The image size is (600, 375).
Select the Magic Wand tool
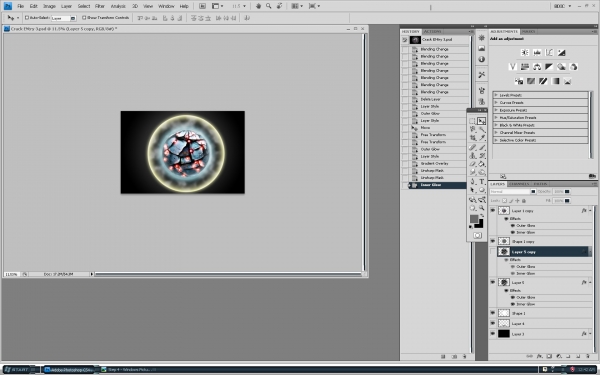(482, 129)
